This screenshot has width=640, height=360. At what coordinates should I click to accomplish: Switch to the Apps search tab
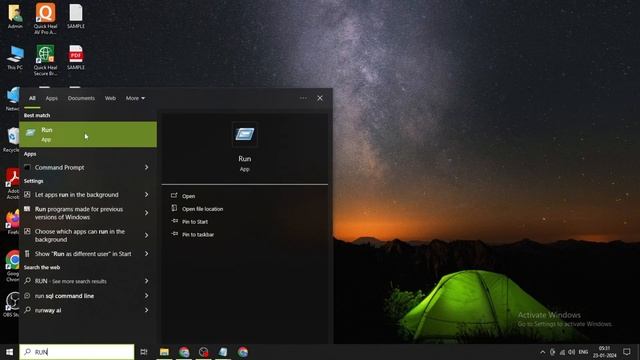pyautogui.click(x=51, y=98)
